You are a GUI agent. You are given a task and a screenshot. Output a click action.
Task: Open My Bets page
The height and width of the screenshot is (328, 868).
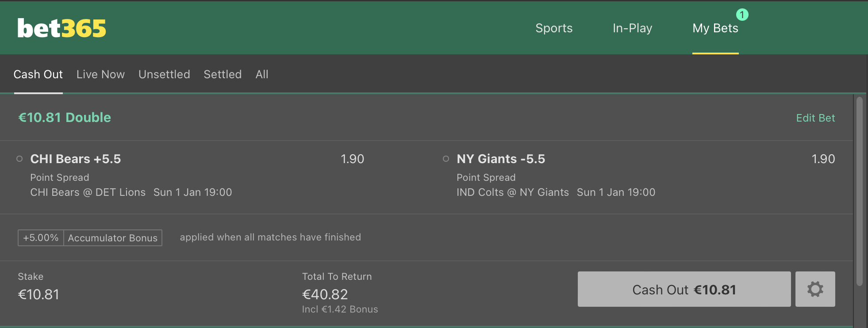[715, 28]
